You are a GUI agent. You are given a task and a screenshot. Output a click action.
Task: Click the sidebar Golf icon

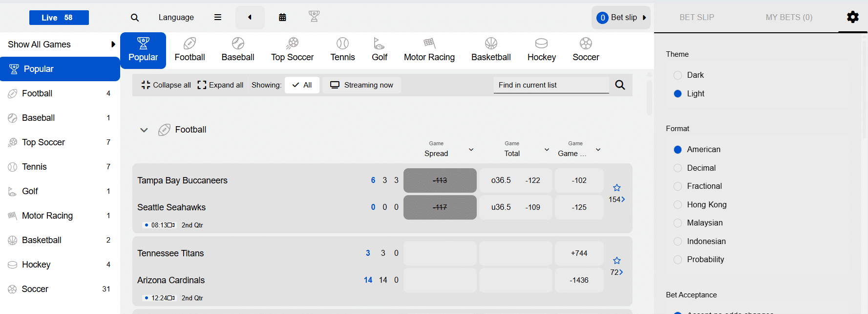coord(12,191)
